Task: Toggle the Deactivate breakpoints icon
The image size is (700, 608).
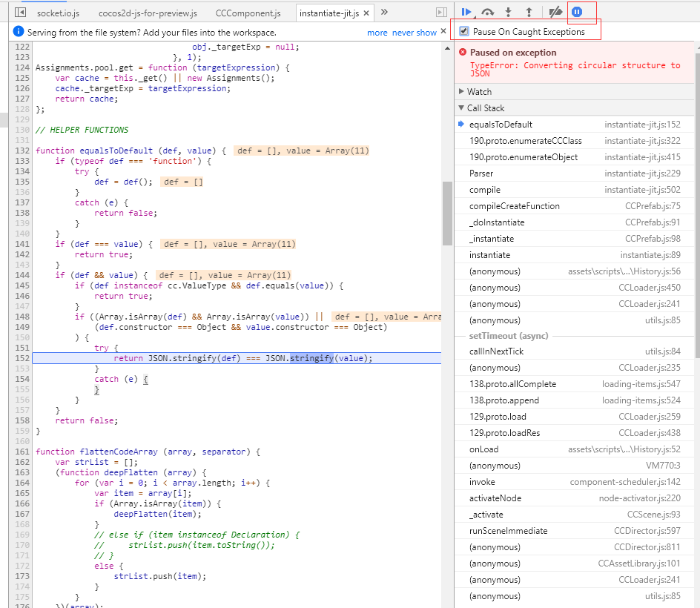Action: [x=554, y=12]
